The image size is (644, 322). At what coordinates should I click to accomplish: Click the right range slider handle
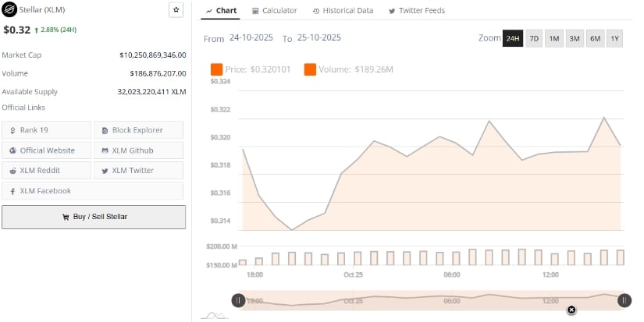click(x=624, y=300)
